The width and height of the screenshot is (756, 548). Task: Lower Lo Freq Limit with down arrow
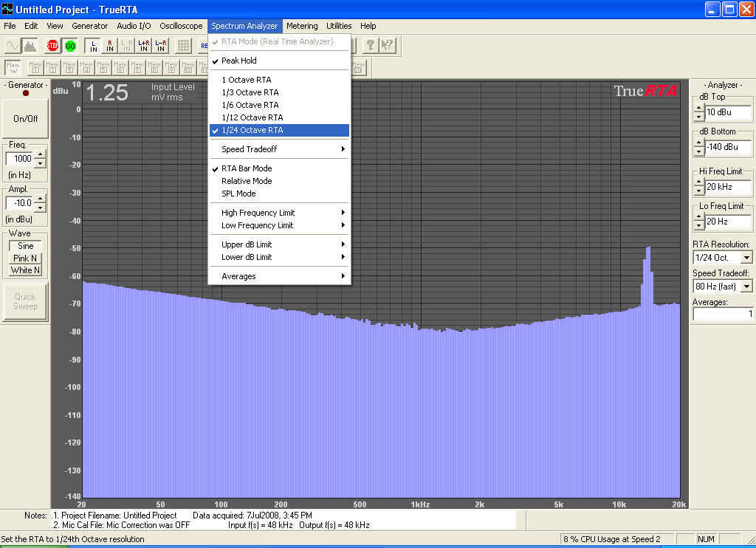pyautogui.click(x=699, y=225)
